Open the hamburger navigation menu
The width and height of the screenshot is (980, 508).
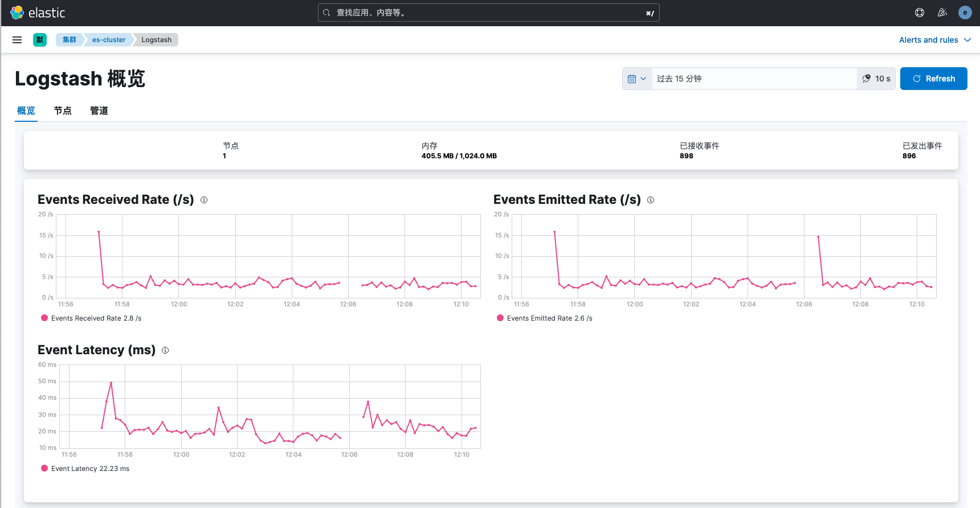click(17, 40)
